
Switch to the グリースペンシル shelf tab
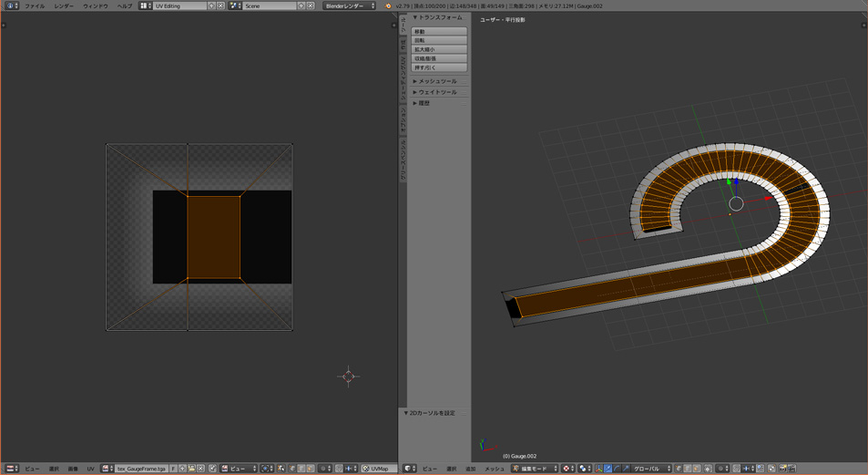(x=403, y=160)
